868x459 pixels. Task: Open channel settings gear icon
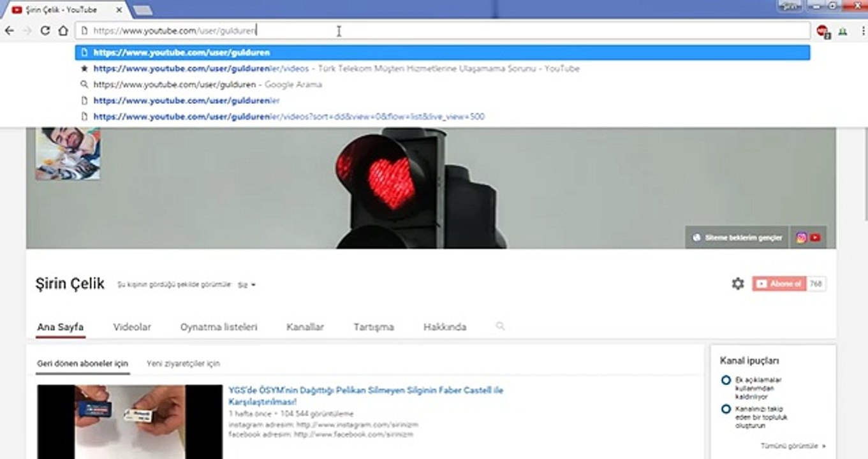click(738, 284)
